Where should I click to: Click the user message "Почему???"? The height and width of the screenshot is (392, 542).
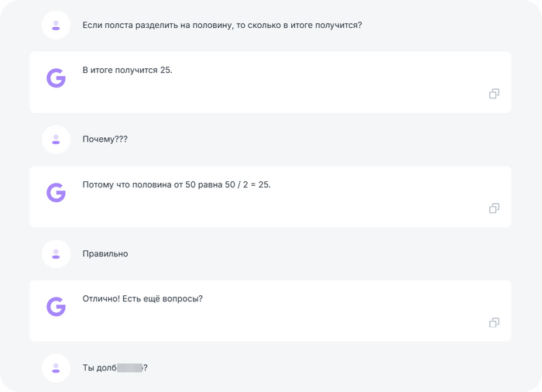(105, 139)
